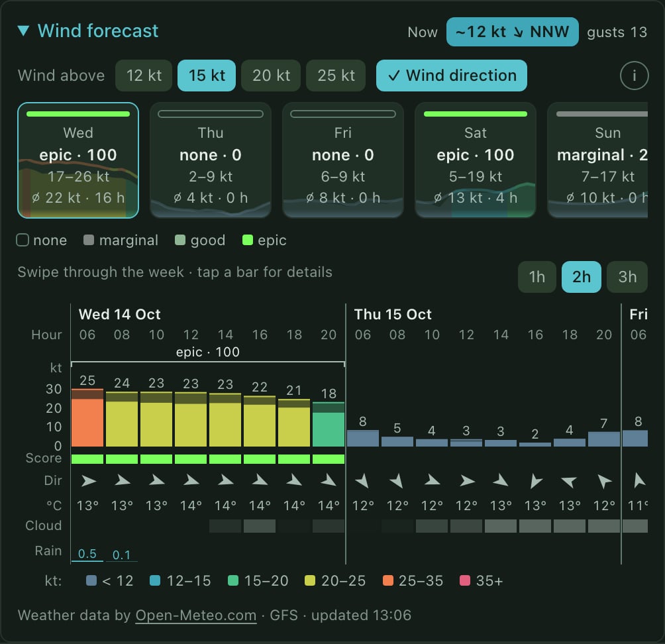Screen dimensions: 665x644
Task: Click the Thu 12 wind direction arrow
Action: (466, 480)
